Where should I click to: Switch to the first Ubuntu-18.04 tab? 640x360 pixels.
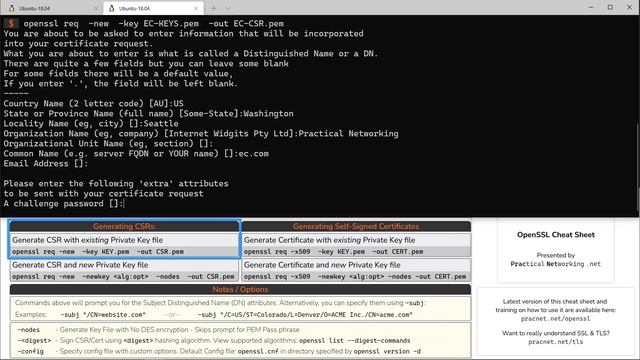(51, 8)
